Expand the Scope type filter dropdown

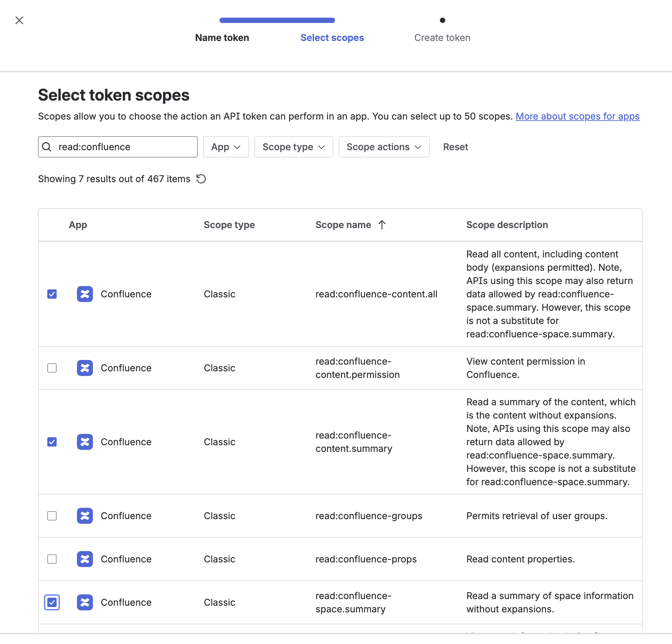pyautogui.click(x=293, y=147)
